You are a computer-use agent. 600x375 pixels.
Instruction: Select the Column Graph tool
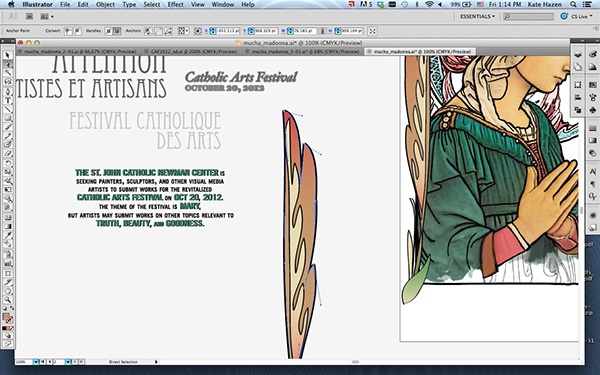tap(8, 264)
